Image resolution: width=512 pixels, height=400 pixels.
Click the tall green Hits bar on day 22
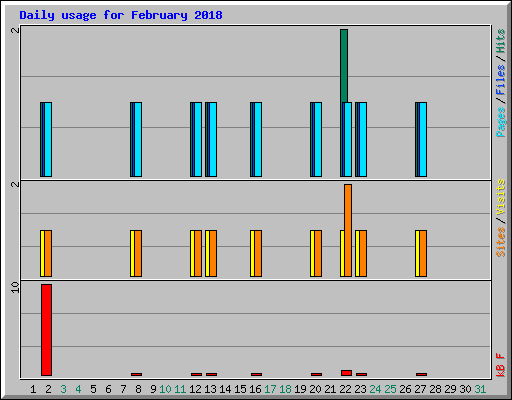[x=344, y=66]
